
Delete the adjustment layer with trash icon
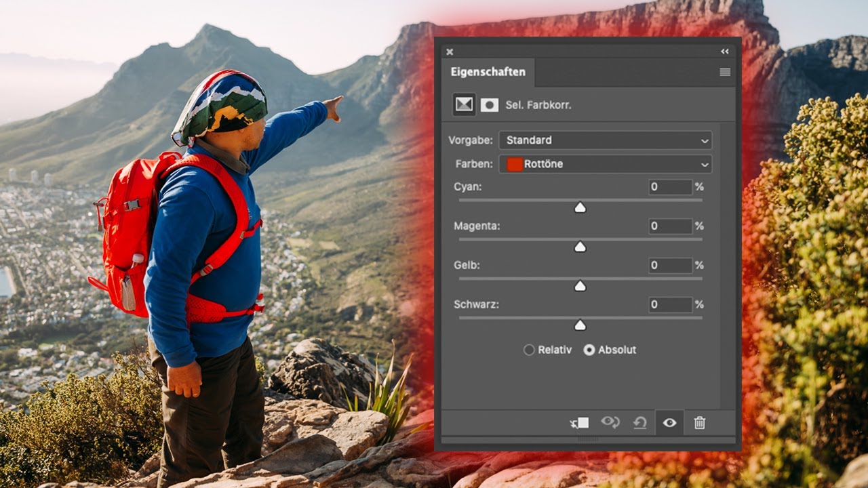click(700, 423)
